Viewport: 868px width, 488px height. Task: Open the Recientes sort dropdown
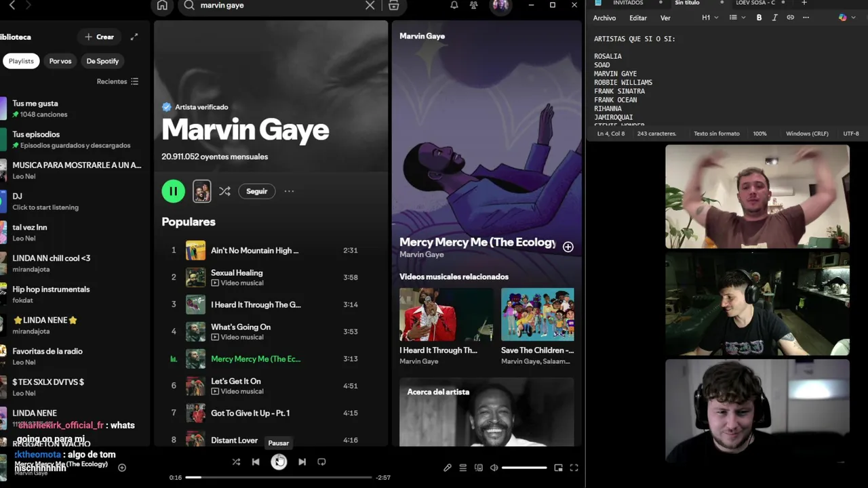coord(117,81)
